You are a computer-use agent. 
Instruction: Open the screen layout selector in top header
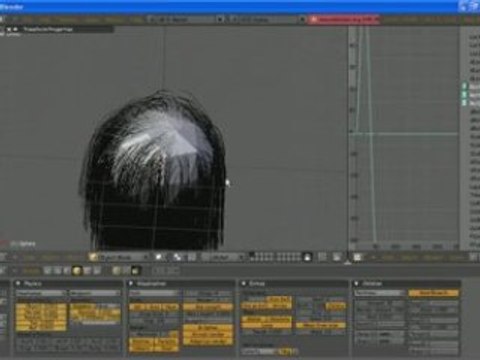pos(182,20)
